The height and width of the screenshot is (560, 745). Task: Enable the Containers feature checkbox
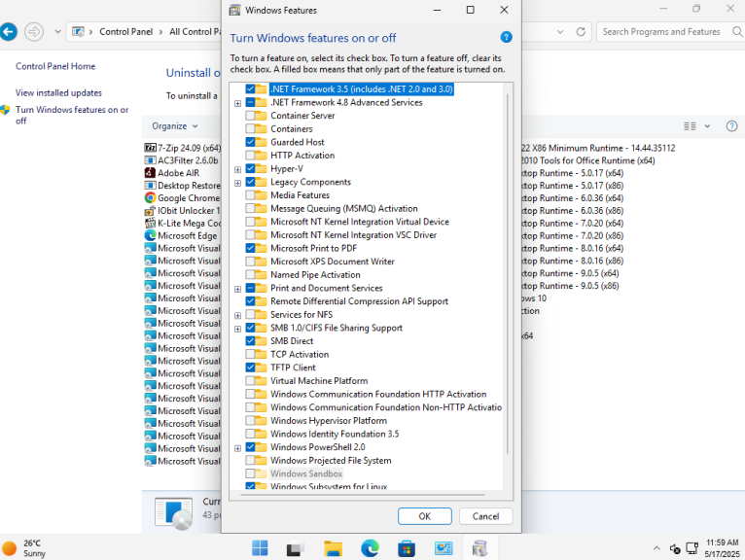[x=250, y=128]
